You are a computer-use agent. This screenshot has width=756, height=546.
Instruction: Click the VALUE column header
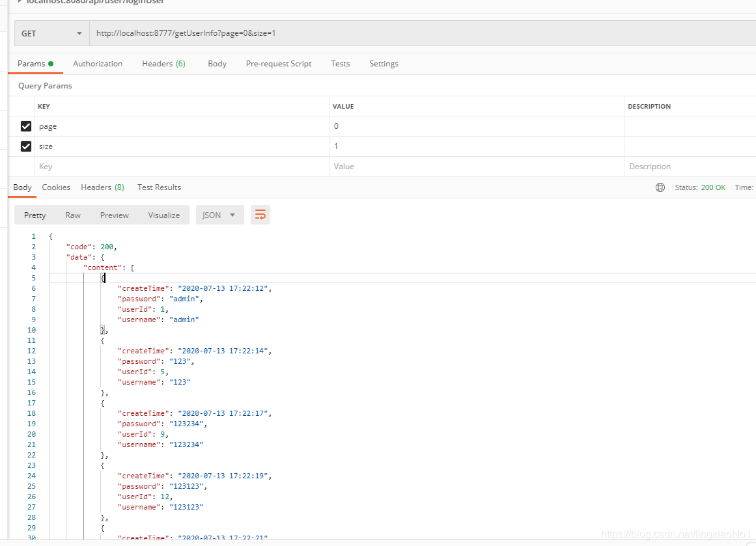pyautogui.click(x=343, y=107)
